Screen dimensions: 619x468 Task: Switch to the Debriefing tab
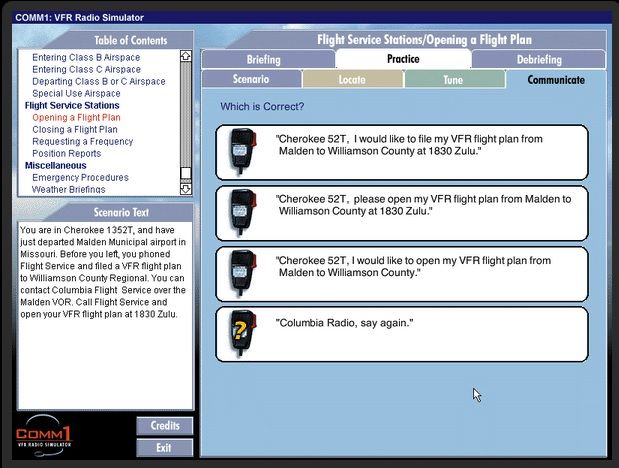click(x=539, y=60)
